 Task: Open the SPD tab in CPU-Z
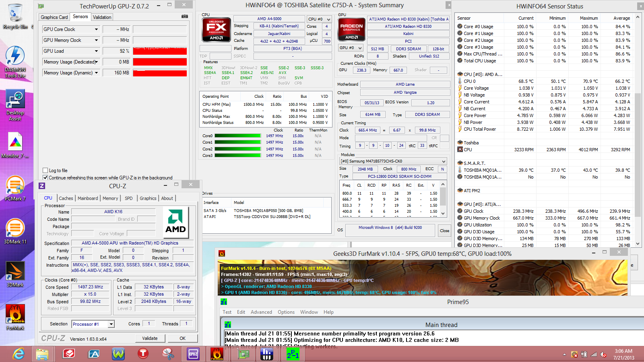click(x=128, y=198)
